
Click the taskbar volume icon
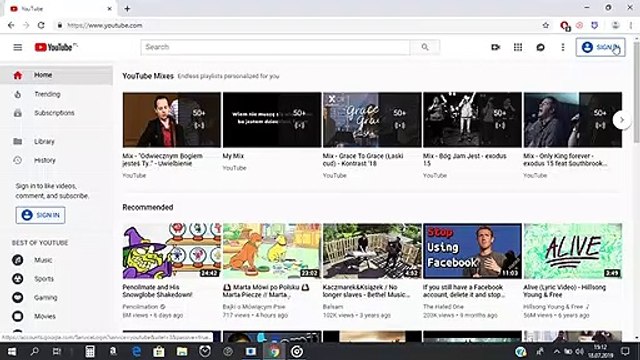click(x=579, y=351)
